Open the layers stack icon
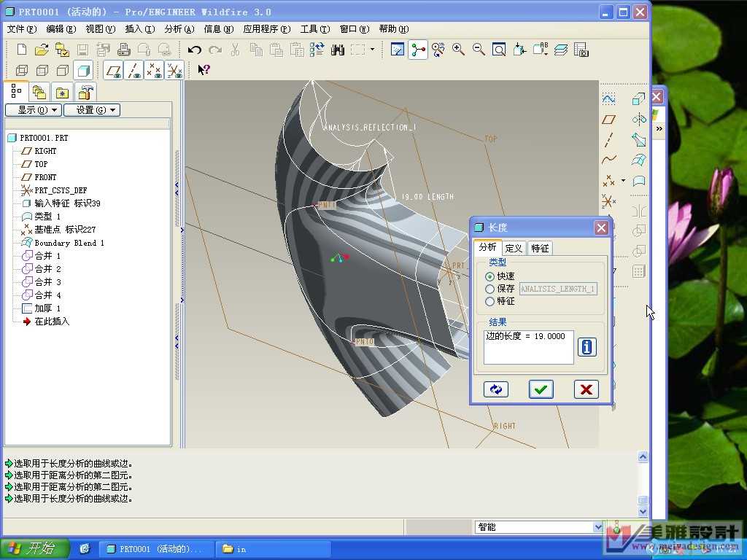Screen dimensions: 747x560 click(561, 50)
